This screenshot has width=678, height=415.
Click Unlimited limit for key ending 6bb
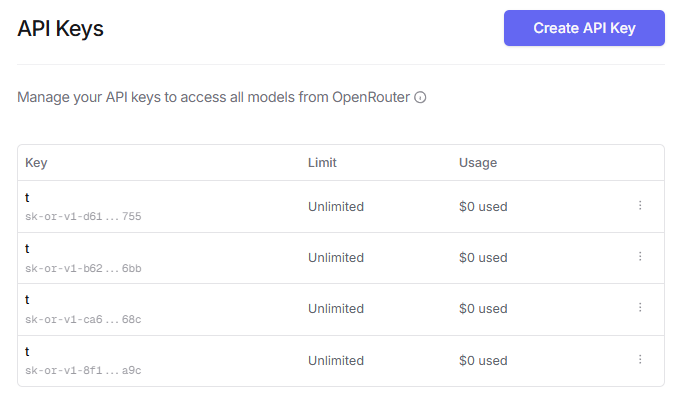[x=336, y=258]
